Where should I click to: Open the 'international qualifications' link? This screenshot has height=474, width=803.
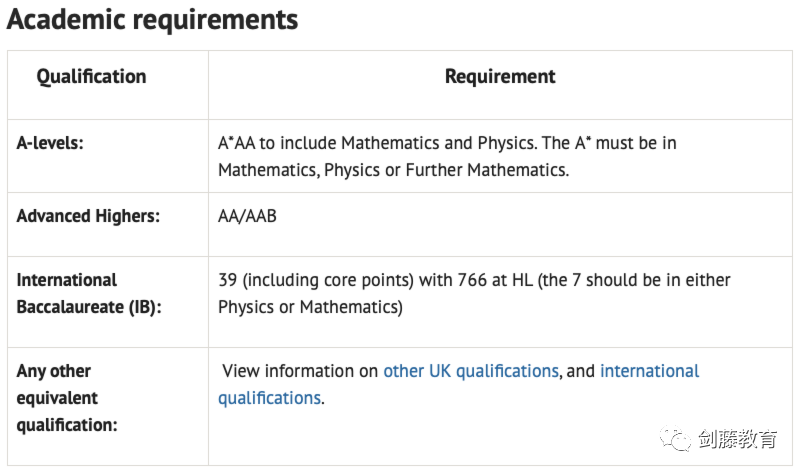(x=649, y=371)
